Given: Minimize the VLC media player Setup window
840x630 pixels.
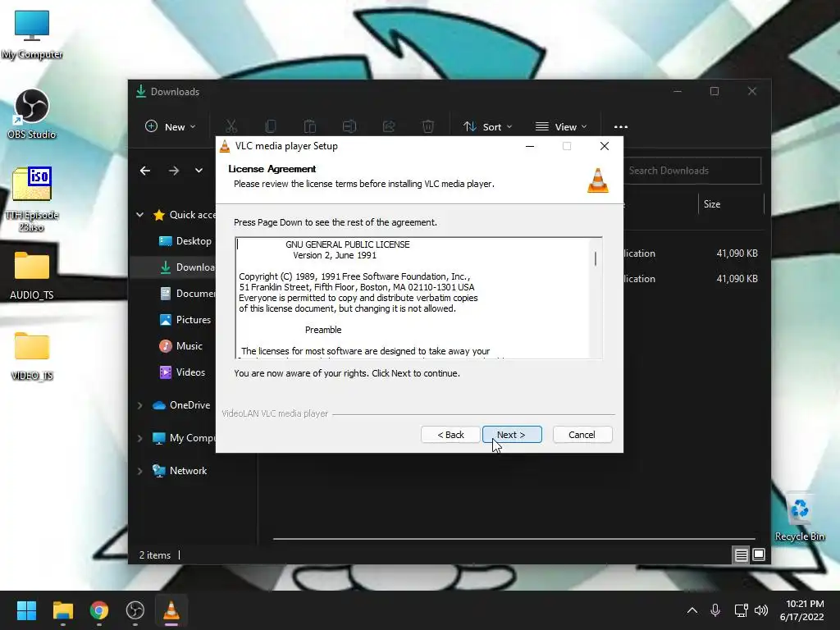Looking at the screenshot, I should coord(530,146).
